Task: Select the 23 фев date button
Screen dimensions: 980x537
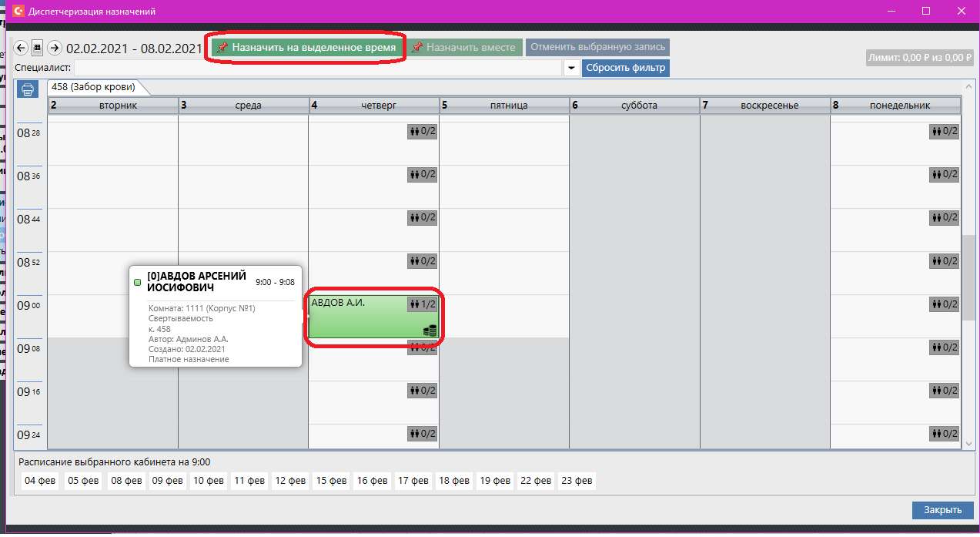Action: (577, 482)
